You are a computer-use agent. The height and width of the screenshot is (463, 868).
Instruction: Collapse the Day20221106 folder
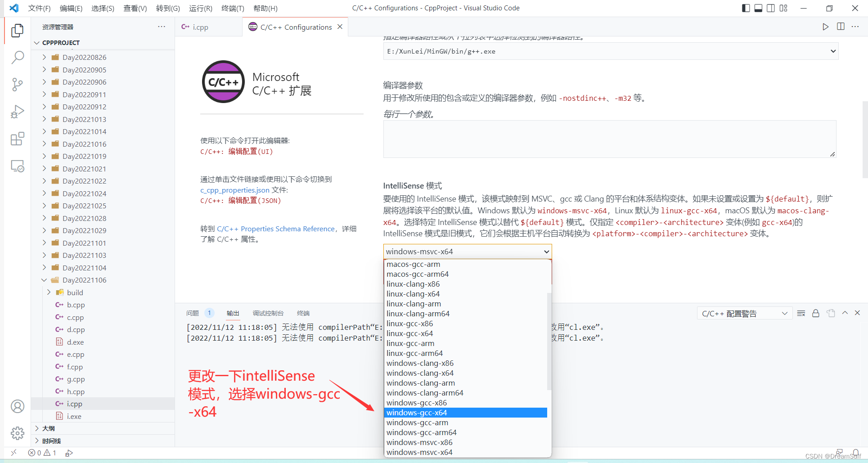tap(44, 280)
